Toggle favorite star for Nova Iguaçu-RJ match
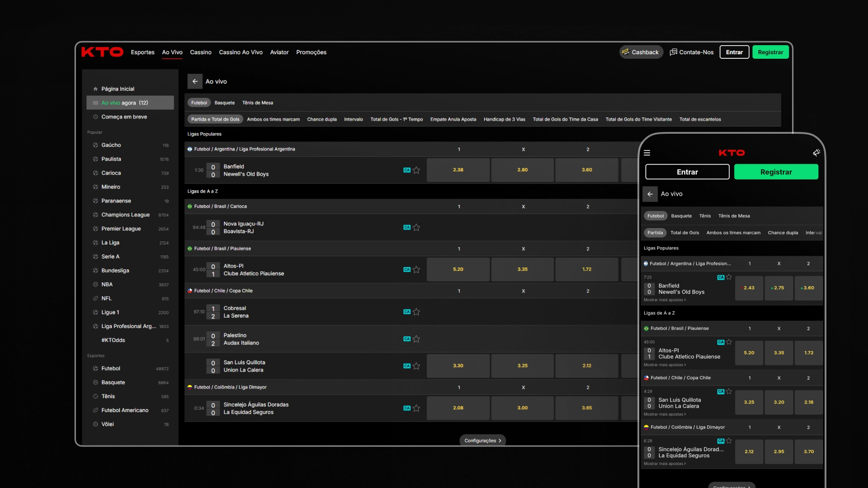Image resolution: width=868 pixels, height=488 pixels. coord(416,228)
